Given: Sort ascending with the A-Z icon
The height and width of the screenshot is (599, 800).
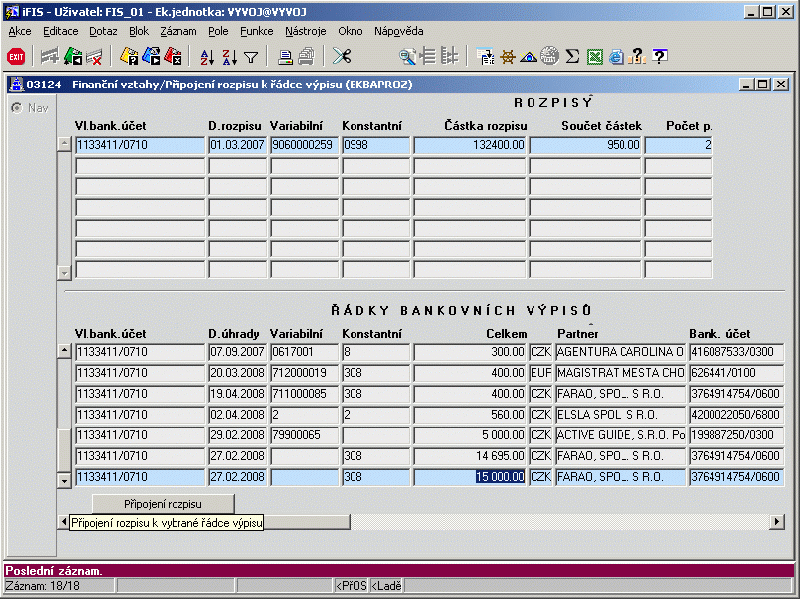Looking at the screenshot, I should click(207, 57).
